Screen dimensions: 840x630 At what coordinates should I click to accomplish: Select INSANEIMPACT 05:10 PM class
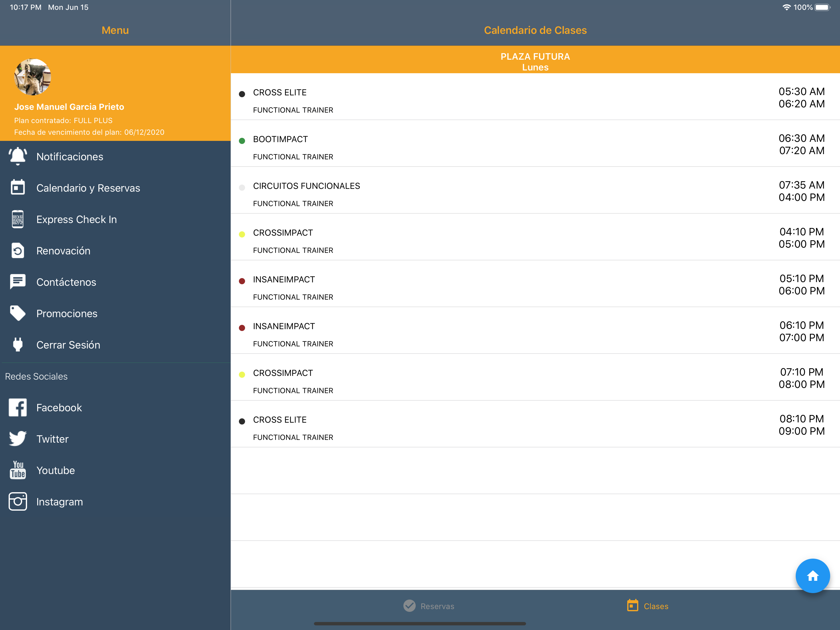(x=535, y=284)
